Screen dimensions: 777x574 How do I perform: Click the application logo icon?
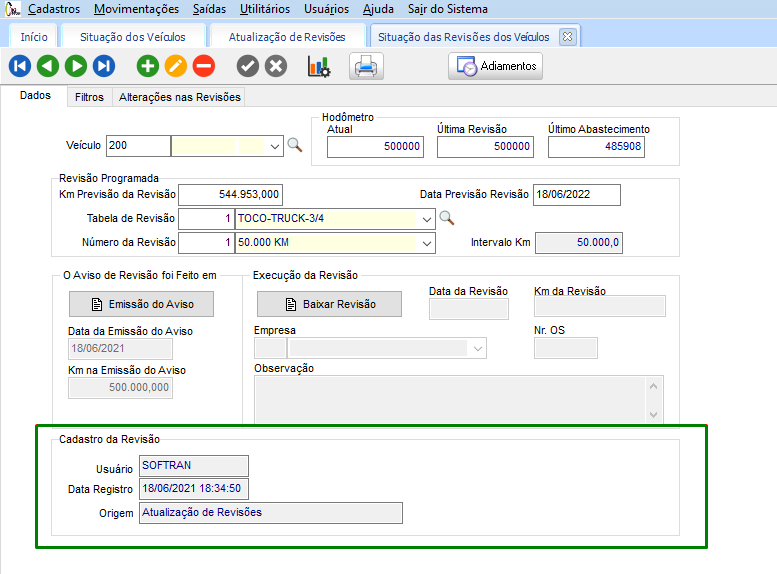pyautogui.click(x=12, y=8)
